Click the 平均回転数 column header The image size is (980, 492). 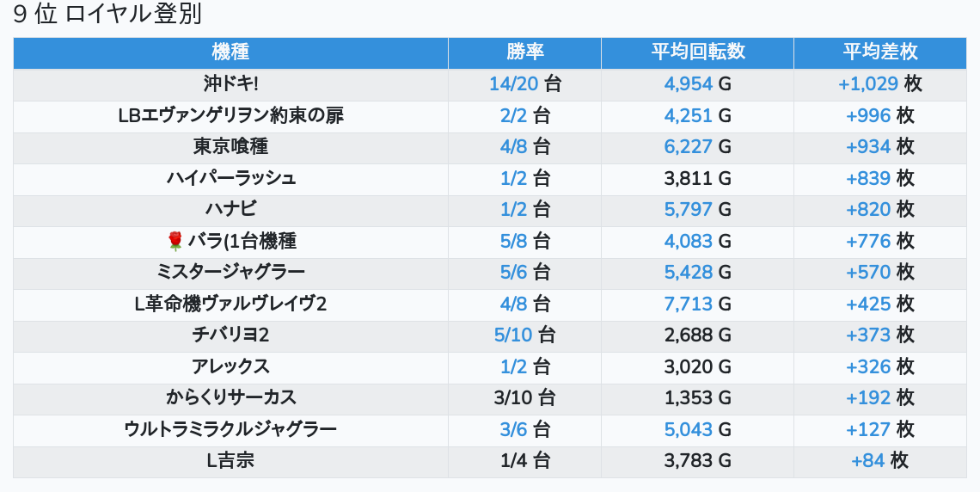697,52
